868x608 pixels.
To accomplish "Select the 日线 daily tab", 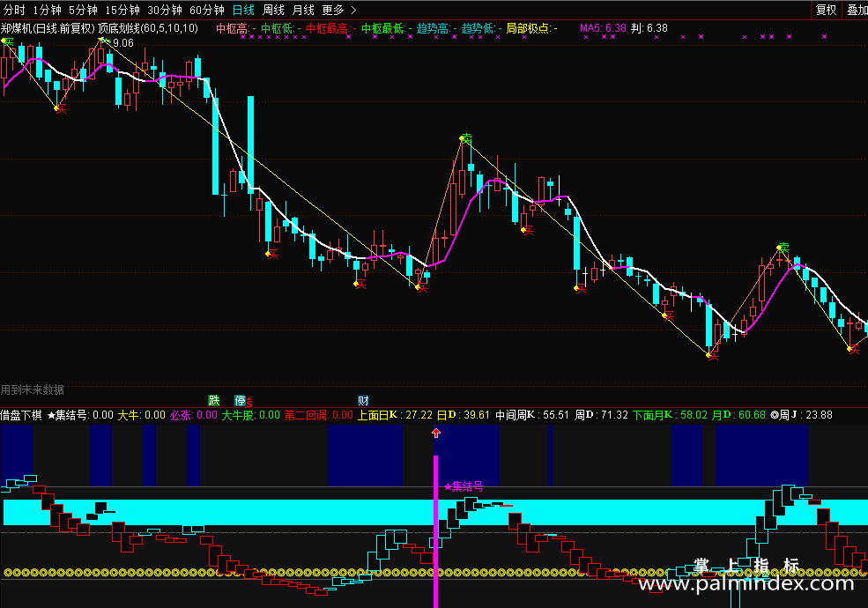I will click(243, 10).
